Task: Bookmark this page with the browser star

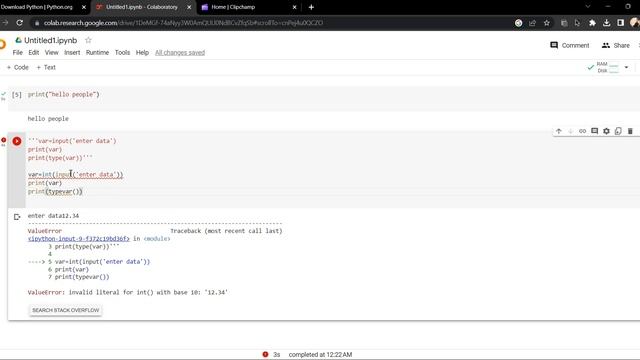Action: coord(547,23)
